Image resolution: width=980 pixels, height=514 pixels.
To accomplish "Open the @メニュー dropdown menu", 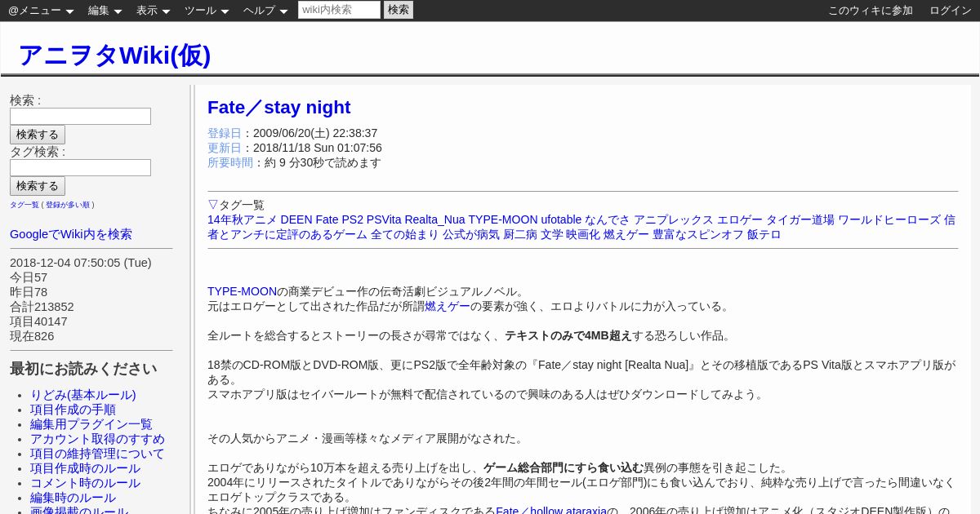I will point(41,11).
